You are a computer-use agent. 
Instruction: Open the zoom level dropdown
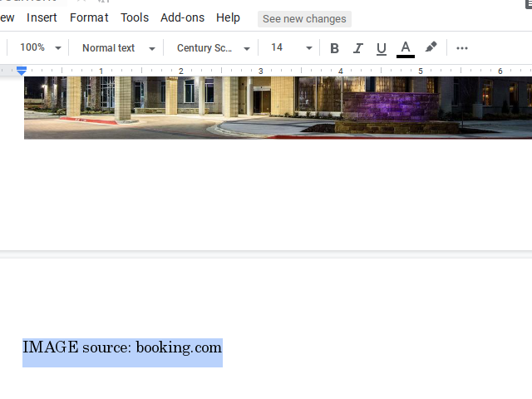[x=41, y=48]
